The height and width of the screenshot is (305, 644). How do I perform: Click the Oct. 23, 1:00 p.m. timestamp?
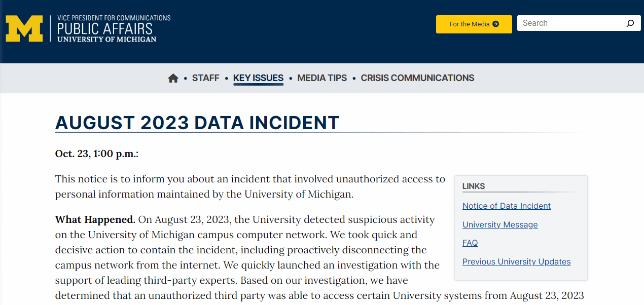click(97, 154)
